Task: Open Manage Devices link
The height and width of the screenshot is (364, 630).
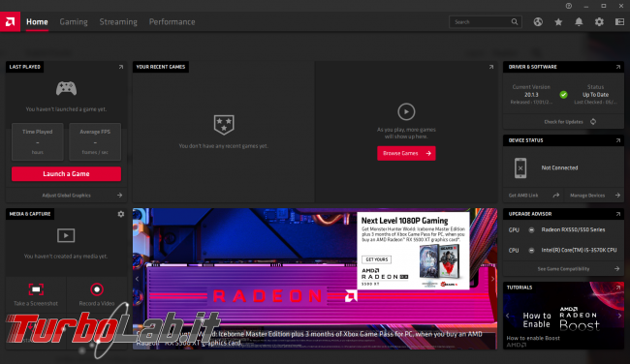Action: (587, 196)
